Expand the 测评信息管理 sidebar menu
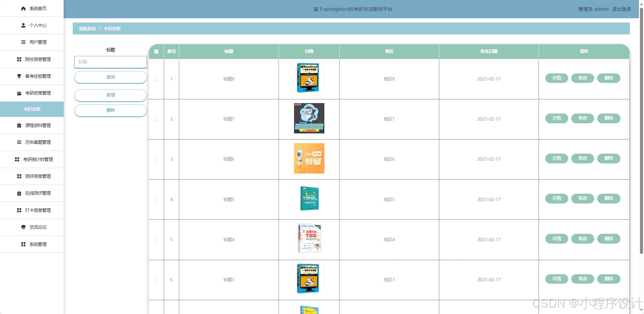The image size is (644, 314). (x=32, y=176)
